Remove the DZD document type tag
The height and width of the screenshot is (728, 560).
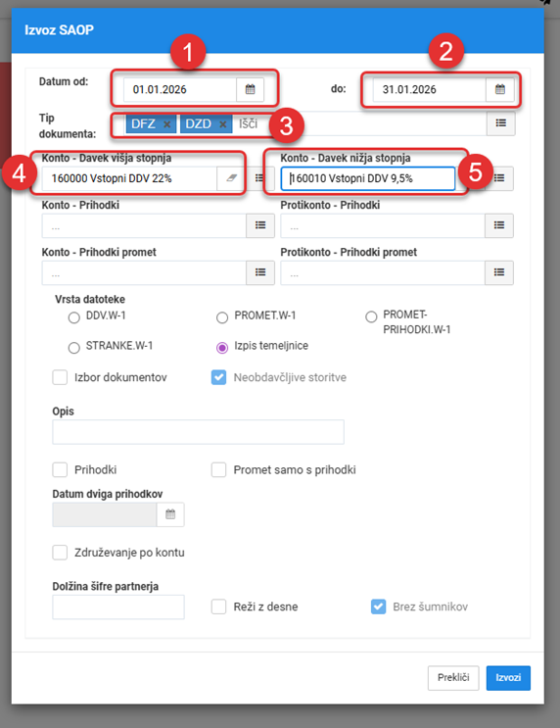point(222,124)
